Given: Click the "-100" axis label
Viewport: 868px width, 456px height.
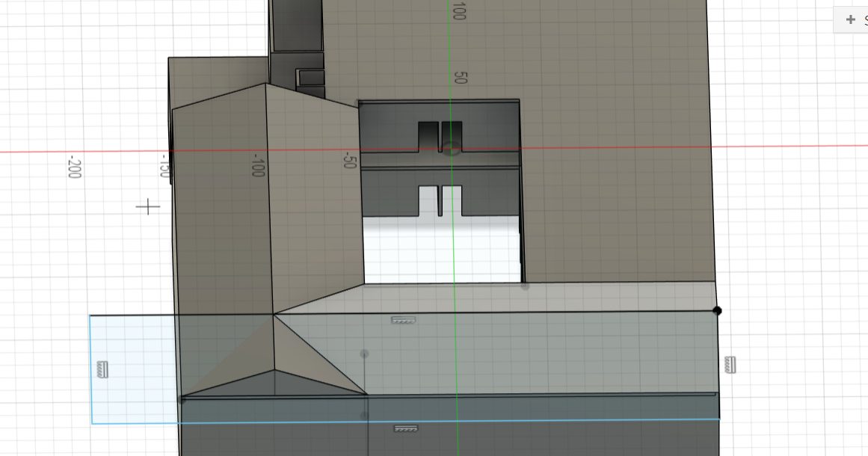Looking at the screenshot, I should click(258, 165).
